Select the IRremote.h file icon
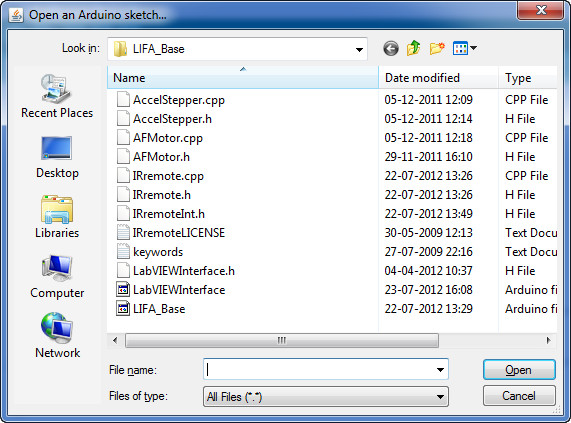571x423 pixels. tap(123, 194)
